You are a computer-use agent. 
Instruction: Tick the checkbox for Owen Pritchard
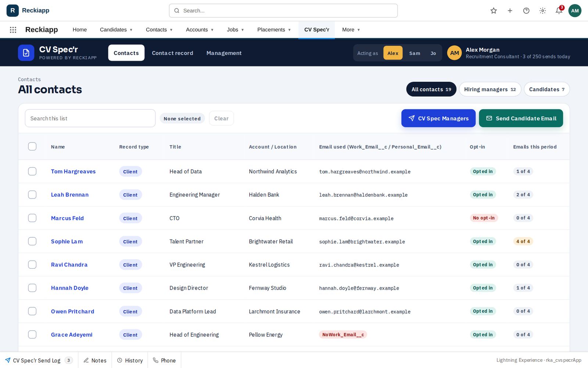pos(32,311)
